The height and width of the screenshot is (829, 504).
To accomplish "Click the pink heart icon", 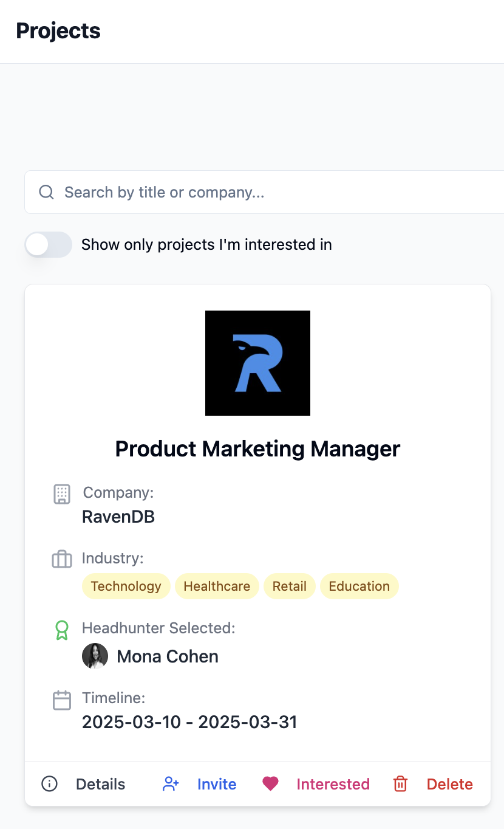I will pyautogui.click(x=270, y=784).
